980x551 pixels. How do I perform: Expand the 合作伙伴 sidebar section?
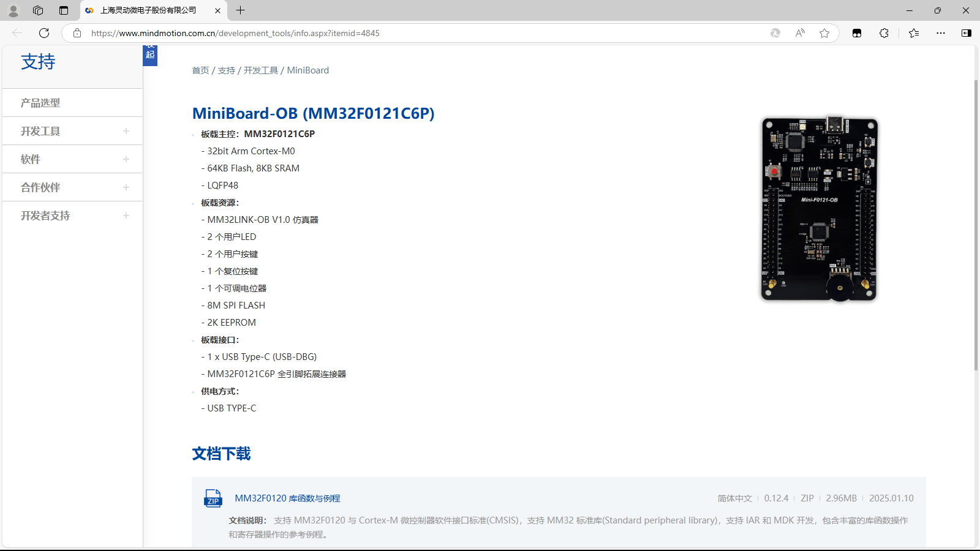tap(126, 187)
